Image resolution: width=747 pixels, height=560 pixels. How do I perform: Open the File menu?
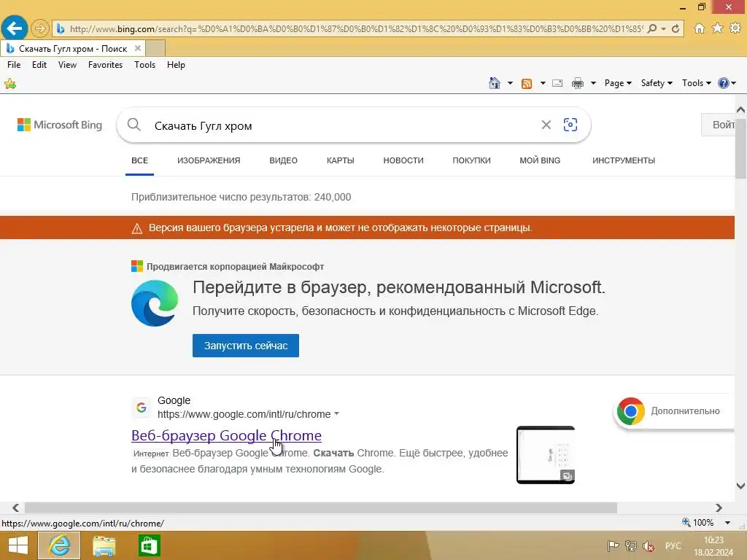point(14,65)
